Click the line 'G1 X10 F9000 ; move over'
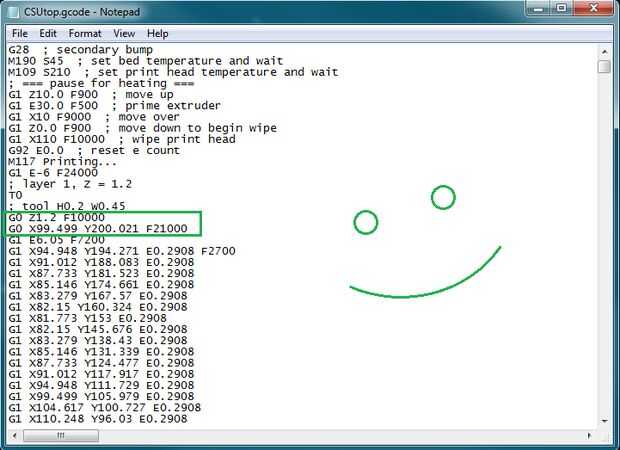 [x=94, y=117]
